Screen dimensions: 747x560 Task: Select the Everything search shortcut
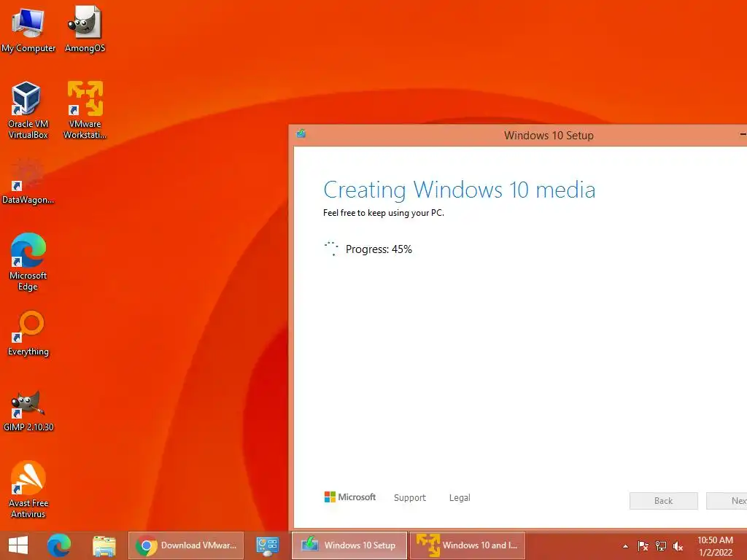coord(28,333)
